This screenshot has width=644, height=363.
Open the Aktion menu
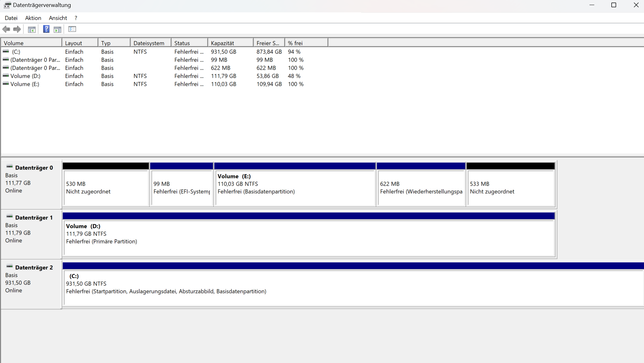[x=33, y=18]
